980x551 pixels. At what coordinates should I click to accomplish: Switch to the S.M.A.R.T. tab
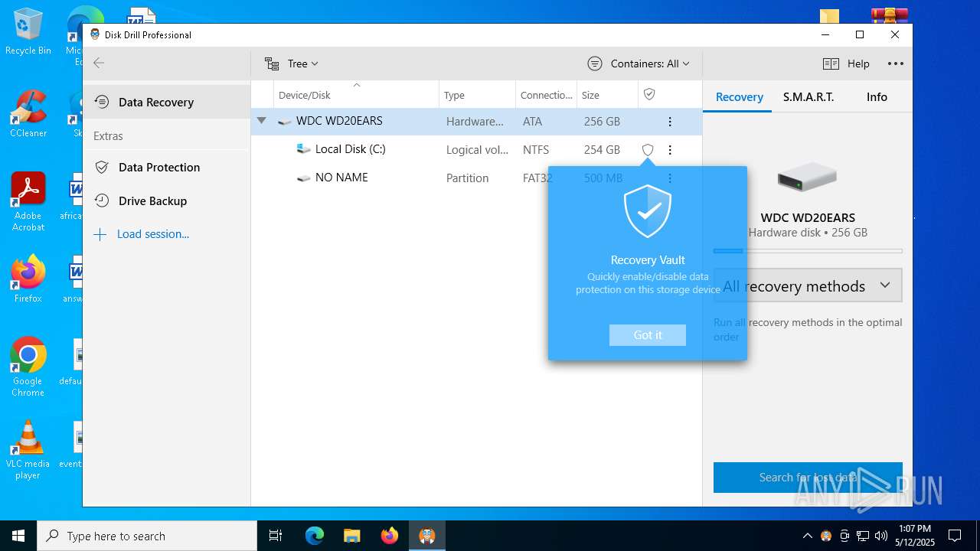tap(808, 97)
